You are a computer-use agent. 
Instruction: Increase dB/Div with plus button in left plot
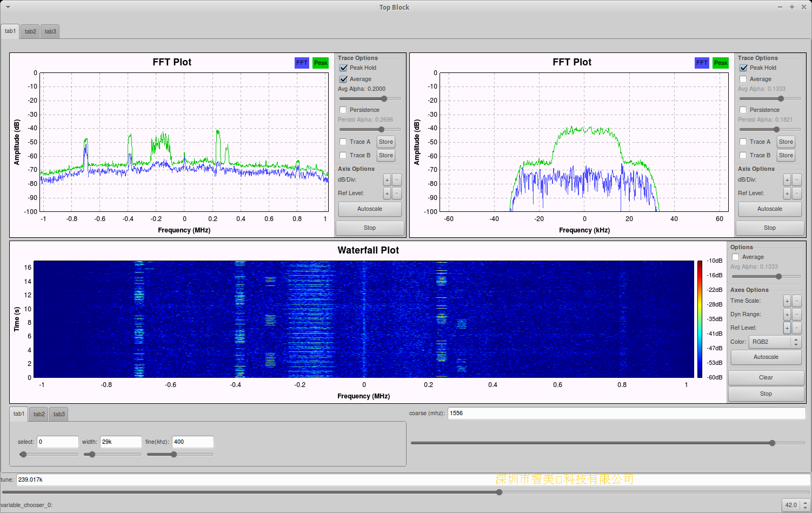387,180
